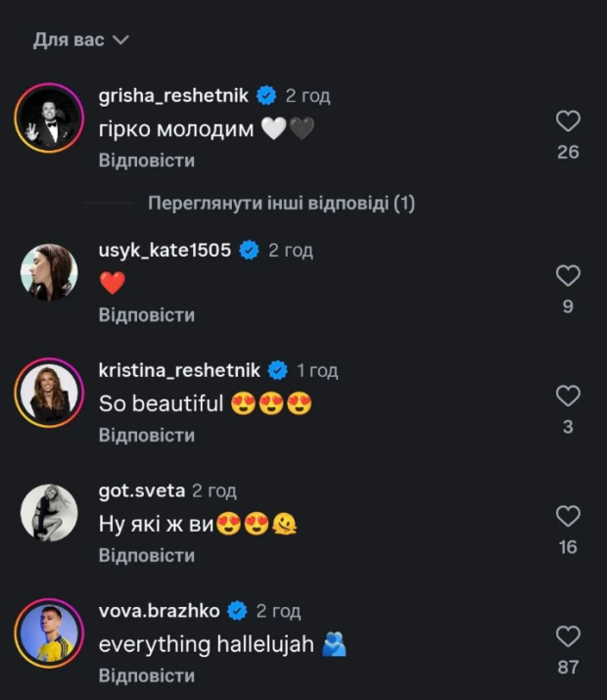Image resolution: width=607 pixels, height=700 pixels.
Task: Like usyk_kate1505's heart comment
Action: click(568, 276)
